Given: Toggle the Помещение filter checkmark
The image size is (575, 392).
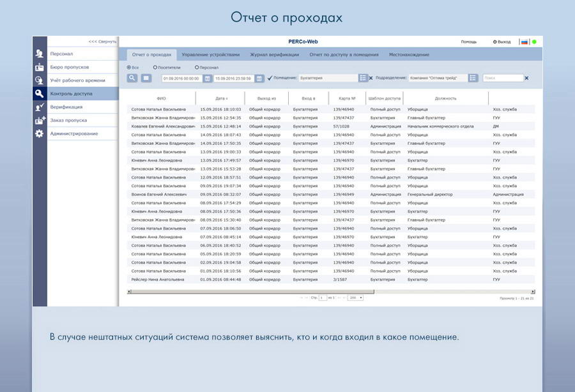Looking at the screenshot, I should [x=270, y=78].
